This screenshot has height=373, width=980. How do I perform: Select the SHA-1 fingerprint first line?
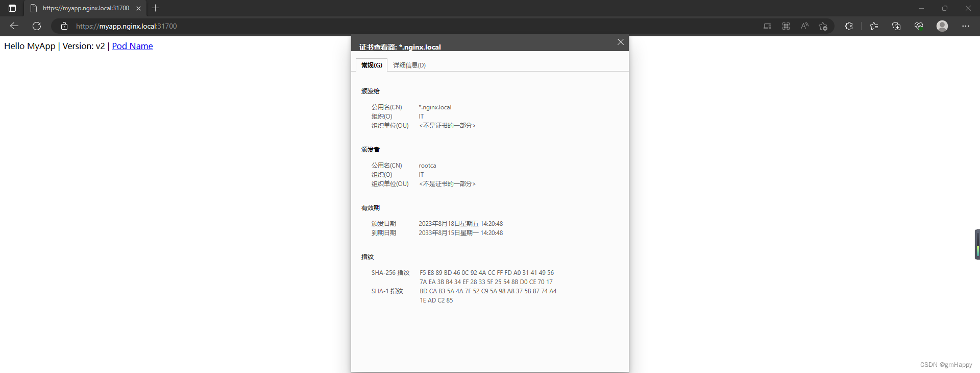click(x=488, y=291)
